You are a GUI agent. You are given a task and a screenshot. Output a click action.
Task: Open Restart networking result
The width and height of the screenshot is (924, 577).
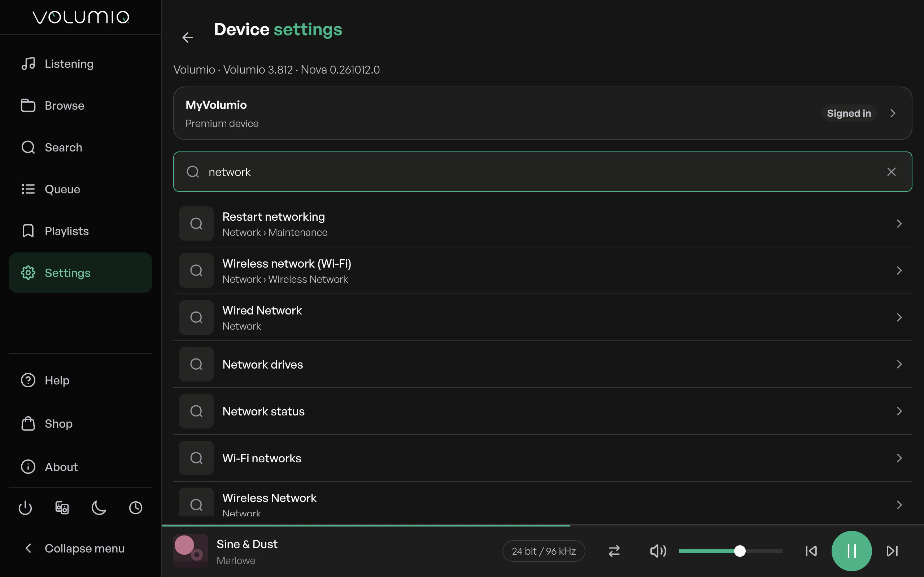(542, 224)
